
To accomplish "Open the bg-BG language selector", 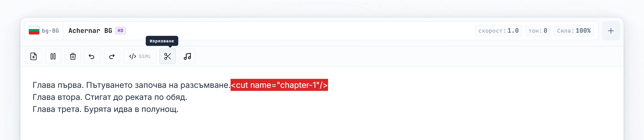I will [44, 31].
